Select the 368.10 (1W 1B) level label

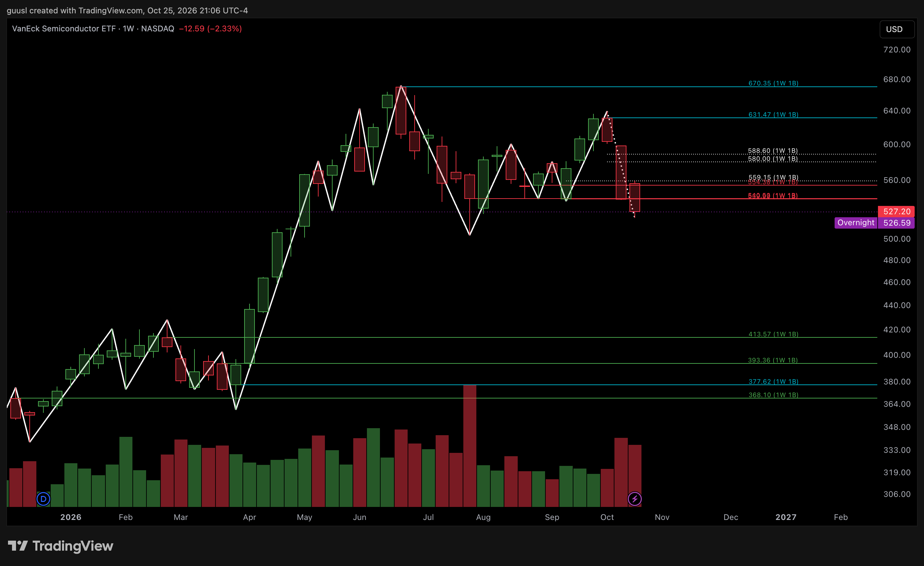773,395
